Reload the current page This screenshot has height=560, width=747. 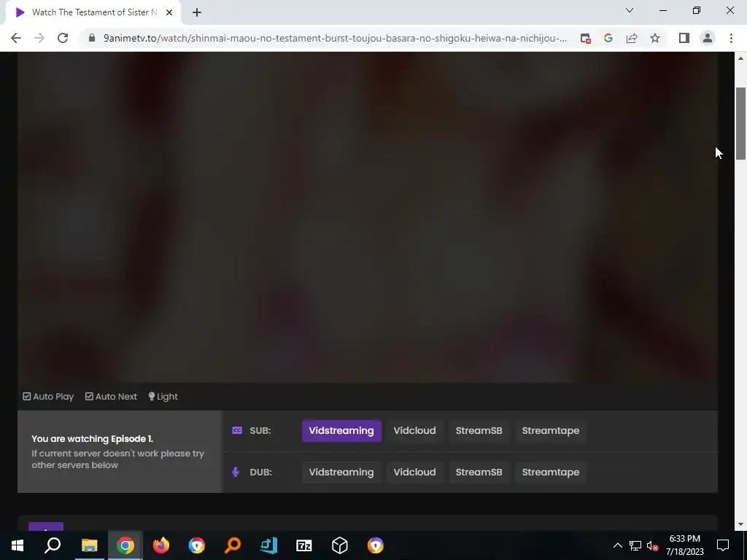[x=63, y=38]
